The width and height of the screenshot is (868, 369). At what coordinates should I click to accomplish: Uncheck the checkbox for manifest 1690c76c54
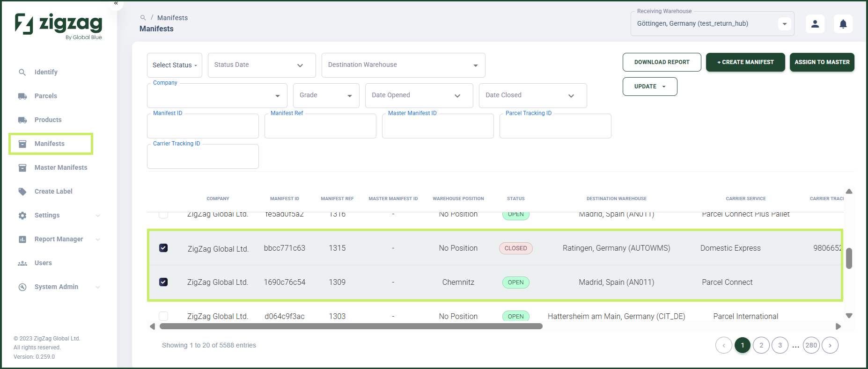point(163,282)
